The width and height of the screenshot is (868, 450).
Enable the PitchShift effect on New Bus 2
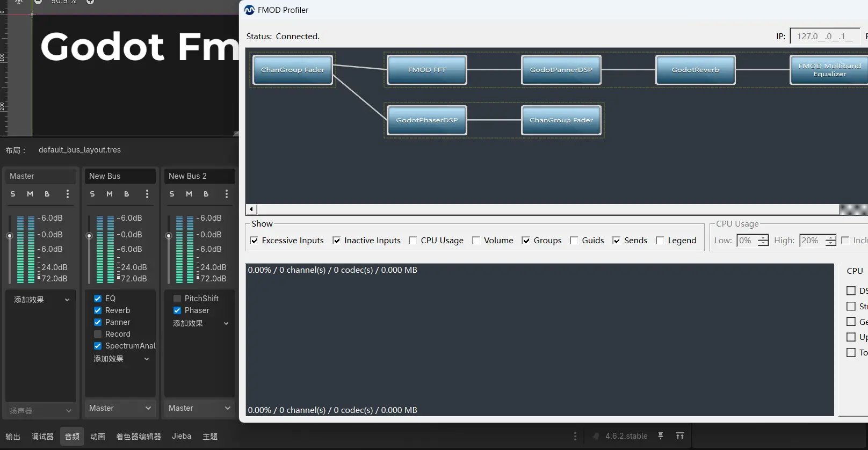[x=177, y=299]
